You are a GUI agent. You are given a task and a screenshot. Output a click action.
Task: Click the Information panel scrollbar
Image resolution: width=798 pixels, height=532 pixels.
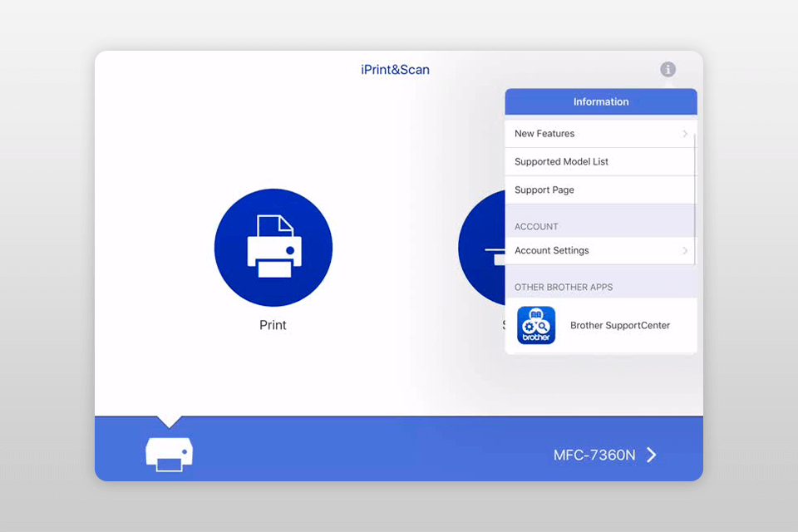point(695,199)
